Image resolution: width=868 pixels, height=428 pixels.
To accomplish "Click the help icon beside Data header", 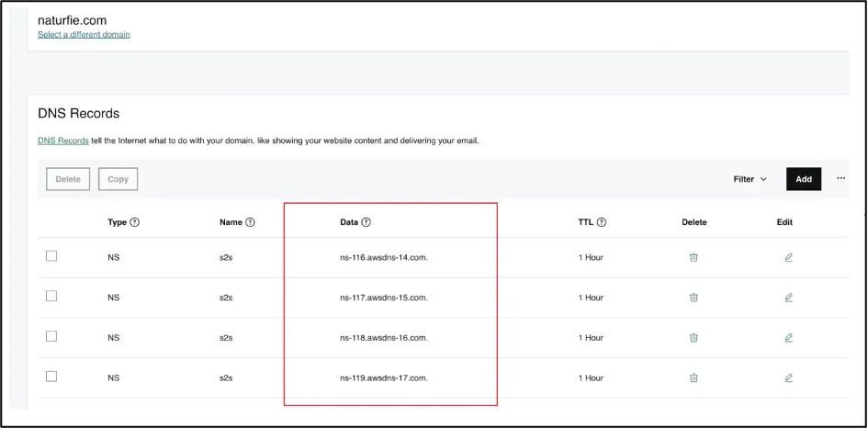I will [x=366, y=222].
